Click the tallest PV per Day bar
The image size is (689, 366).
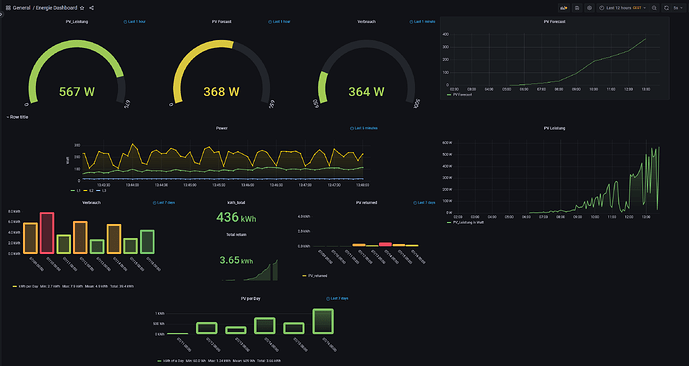click(323, 321)
